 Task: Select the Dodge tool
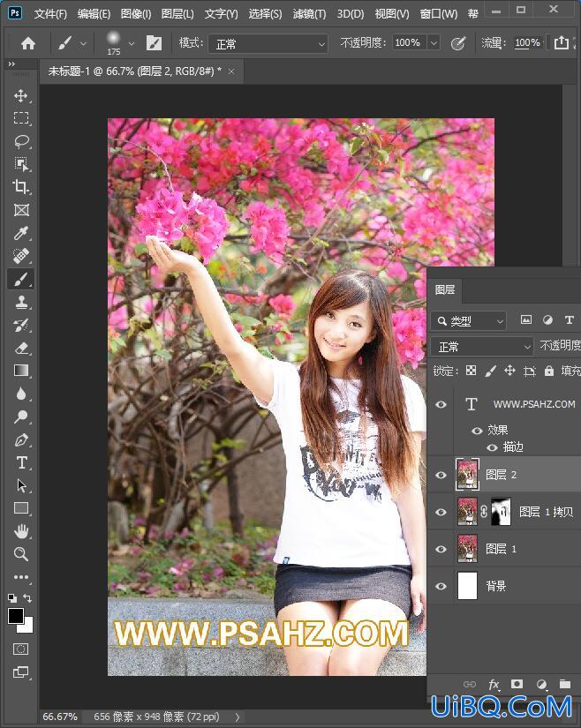[21, 417]
